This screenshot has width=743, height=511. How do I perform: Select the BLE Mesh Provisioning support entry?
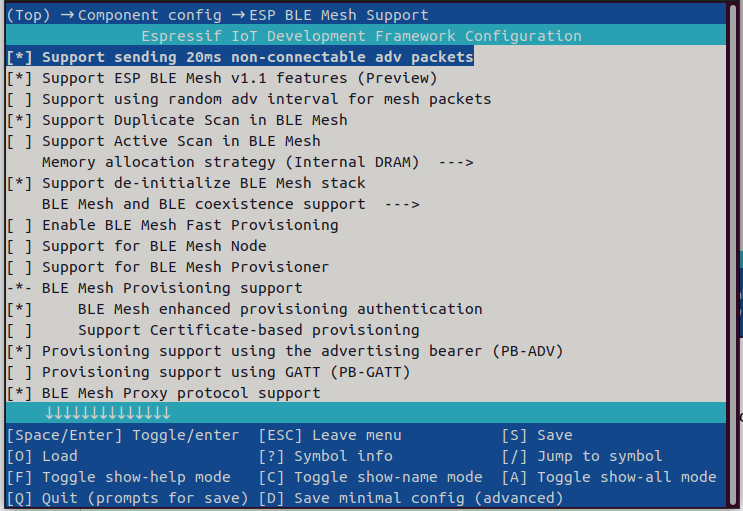171,288
